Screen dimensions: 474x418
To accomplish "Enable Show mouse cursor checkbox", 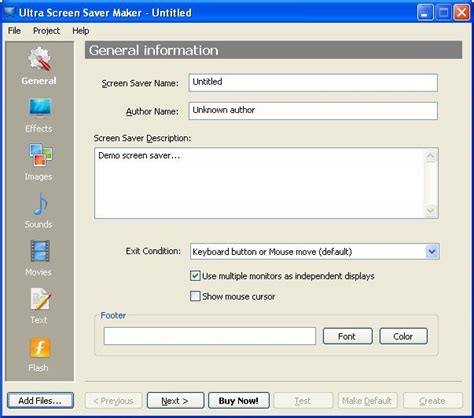I will [195, 296].
